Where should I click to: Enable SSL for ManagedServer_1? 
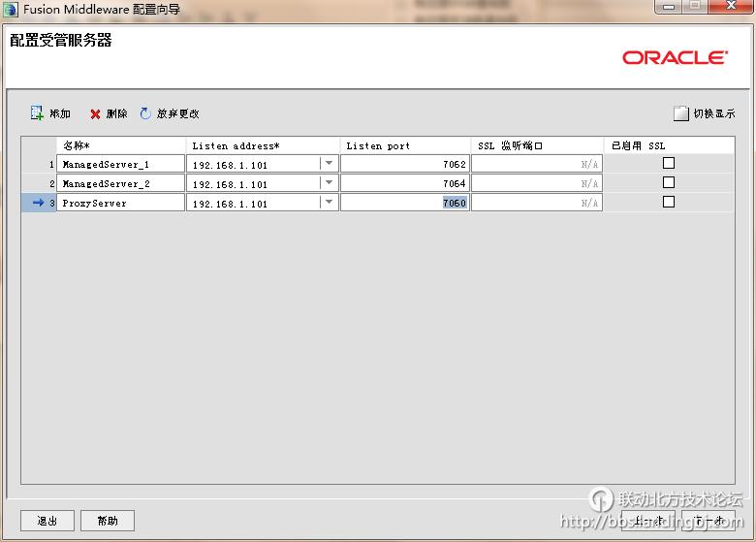click(668, 164)
